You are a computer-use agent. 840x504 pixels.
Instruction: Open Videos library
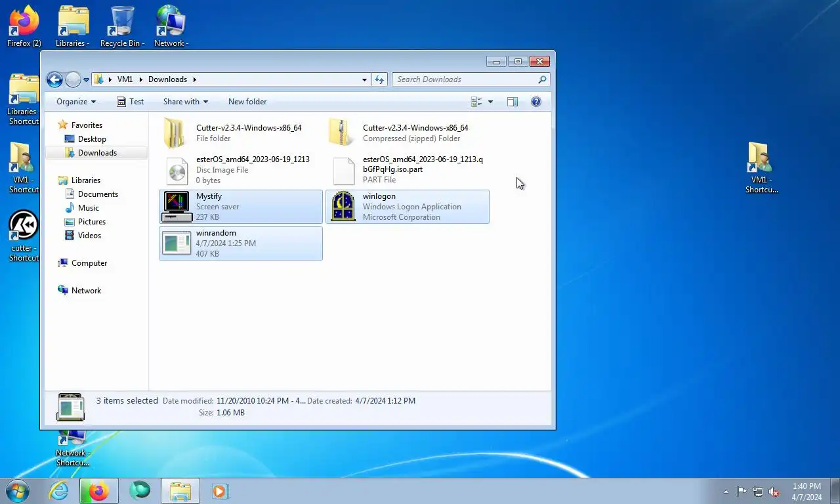[x=90, y=236]
